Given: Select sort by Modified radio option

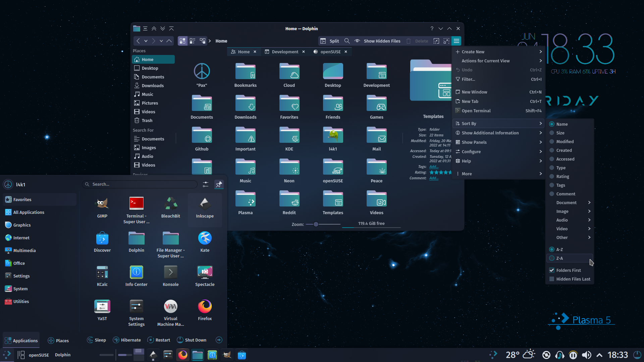Looking at the screenshot, I should 570,141.
